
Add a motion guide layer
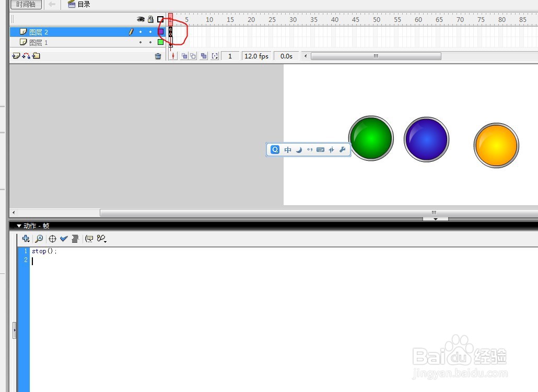coord(26,56)
